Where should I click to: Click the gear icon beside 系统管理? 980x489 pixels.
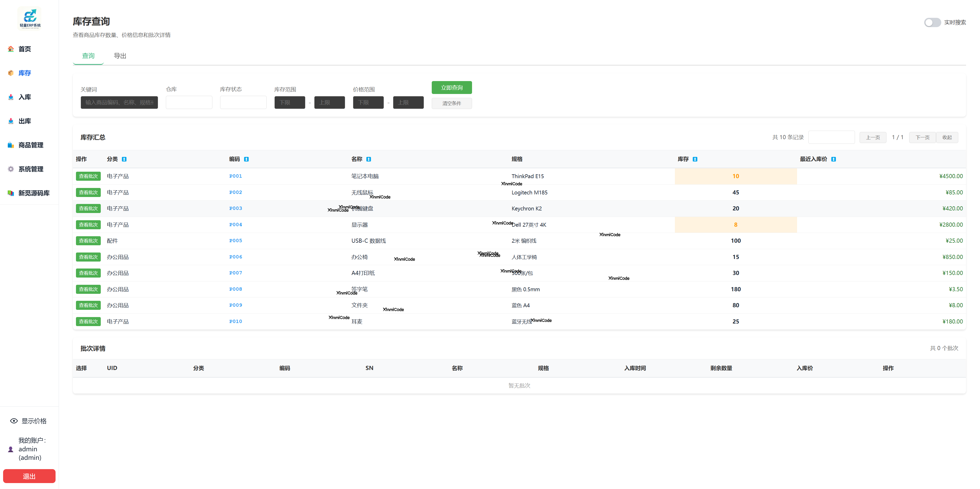(x=11, y=169)
